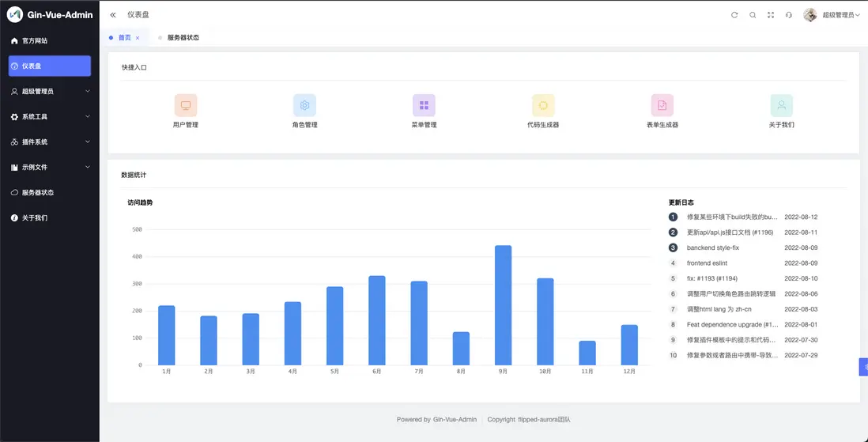Click log entry 更新api/api.js接口文档 (#1196)

(x=730, y=232)
